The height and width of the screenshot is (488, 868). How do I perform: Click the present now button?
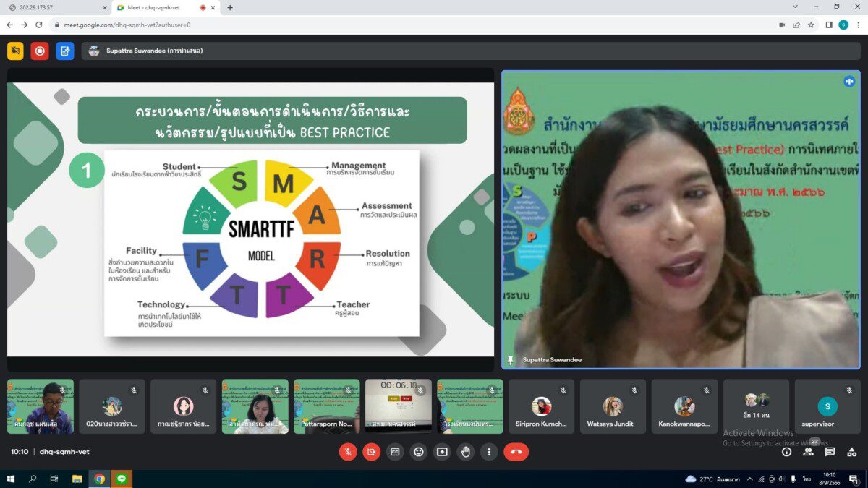coord(442,452)
